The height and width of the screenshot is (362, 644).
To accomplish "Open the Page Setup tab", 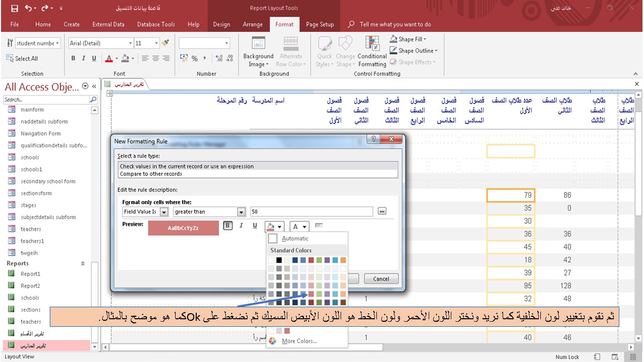I will tap(320, 24).
